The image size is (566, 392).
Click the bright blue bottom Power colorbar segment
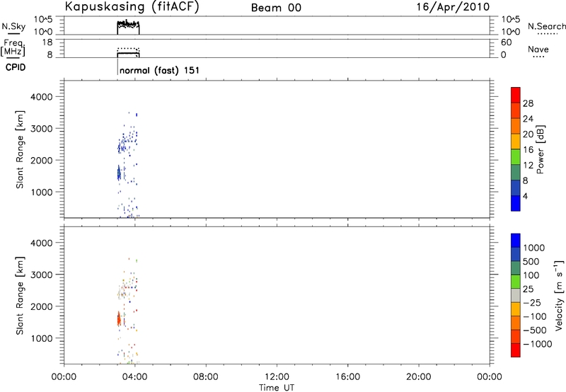(x=516, y=203)
